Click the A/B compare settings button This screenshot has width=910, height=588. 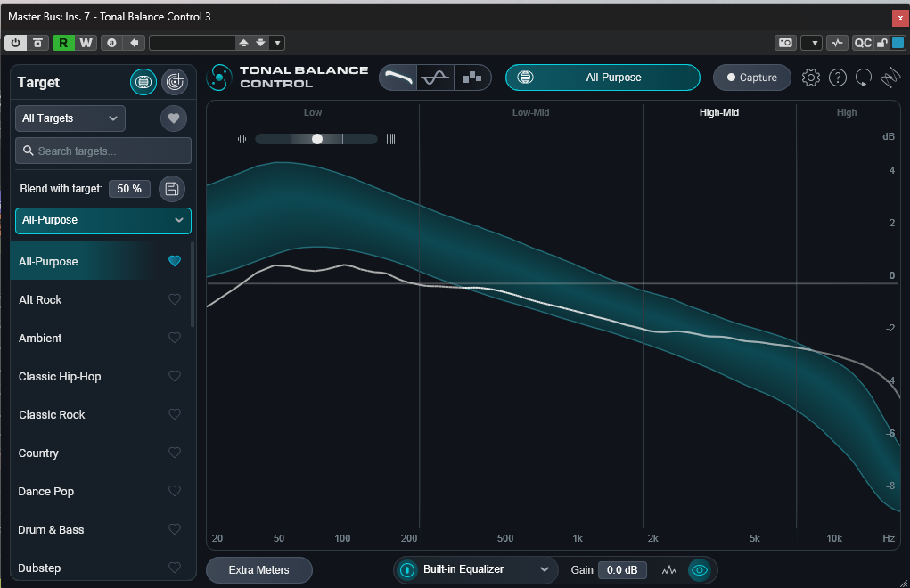tap(37, 43)
